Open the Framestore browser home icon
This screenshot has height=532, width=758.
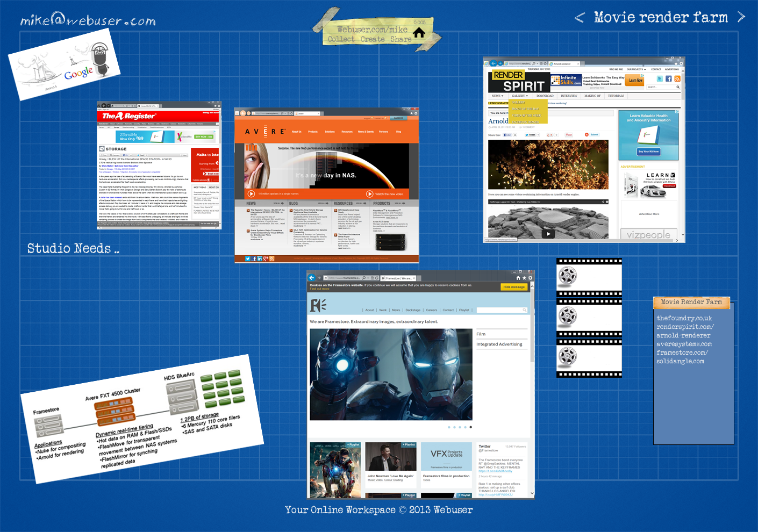click(x=518, y=278)
